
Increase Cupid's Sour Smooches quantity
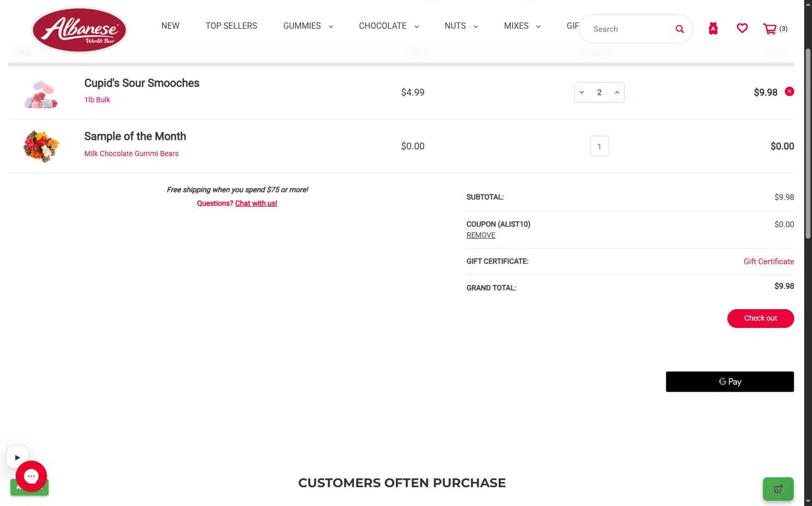(617, 92)
